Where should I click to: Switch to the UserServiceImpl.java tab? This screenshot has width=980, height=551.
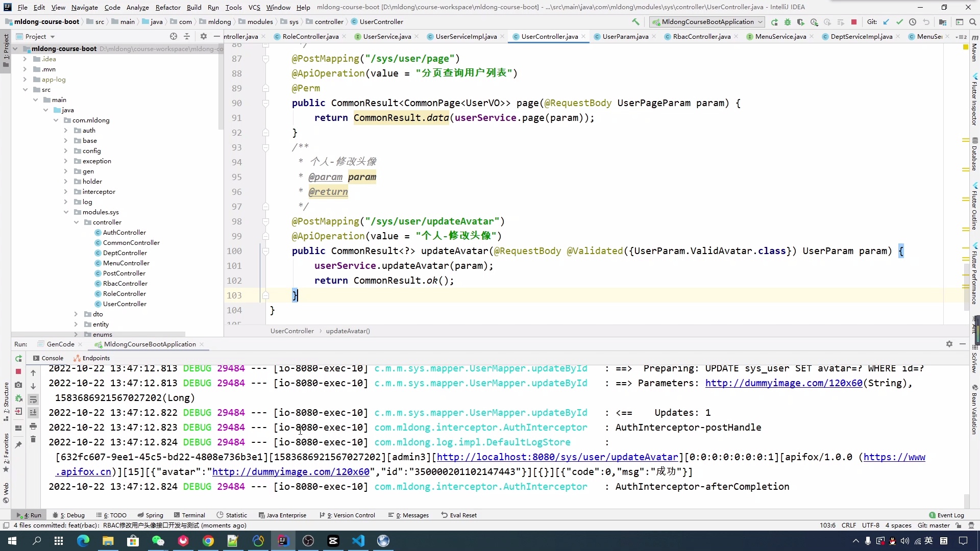click(x=465, y=37)
